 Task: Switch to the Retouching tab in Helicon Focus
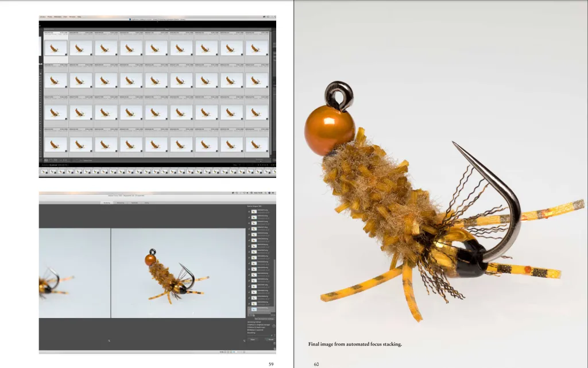point(121,203)
